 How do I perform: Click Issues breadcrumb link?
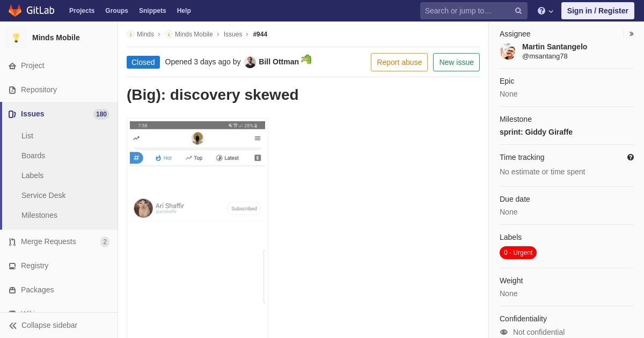pos(233,34)
